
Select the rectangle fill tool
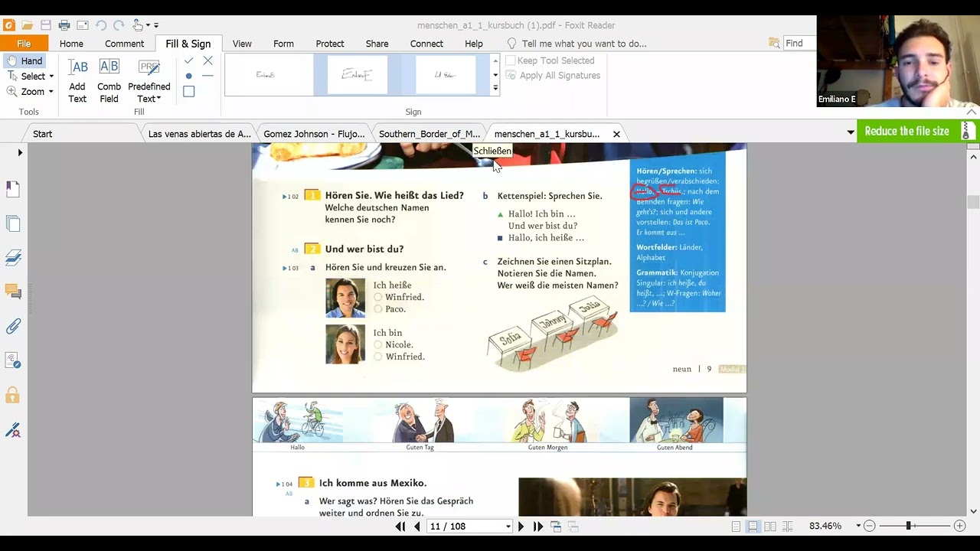(x=188, y=92)
